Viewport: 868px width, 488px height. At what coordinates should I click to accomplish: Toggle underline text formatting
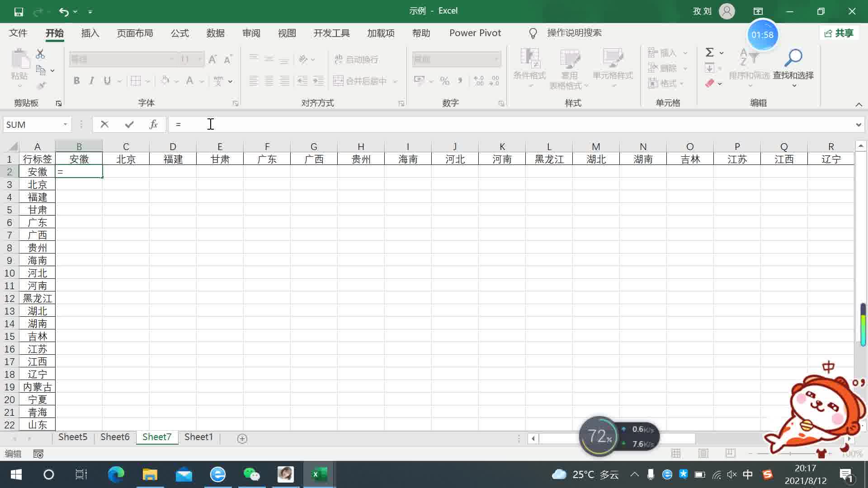pyautogui.click(x=107, y=80)
